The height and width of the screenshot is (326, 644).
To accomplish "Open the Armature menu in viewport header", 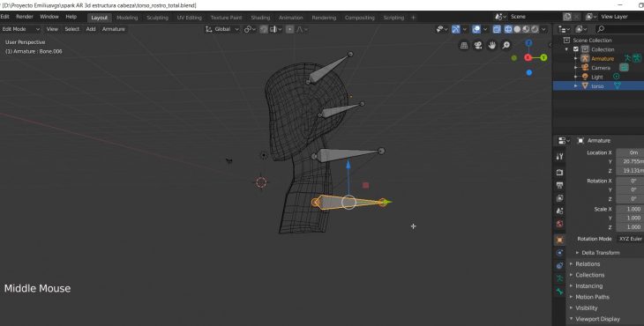I will (x=113, y=29).
